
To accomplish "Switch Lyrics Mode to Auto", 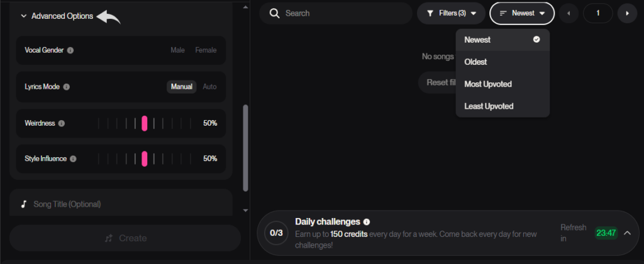I will click(x=209, y=87).
